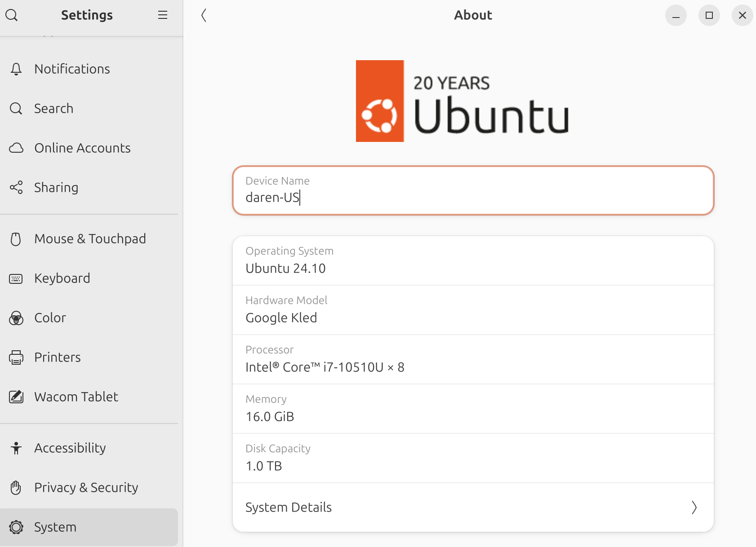Select Color in the sidebar

tap(89, 318)
